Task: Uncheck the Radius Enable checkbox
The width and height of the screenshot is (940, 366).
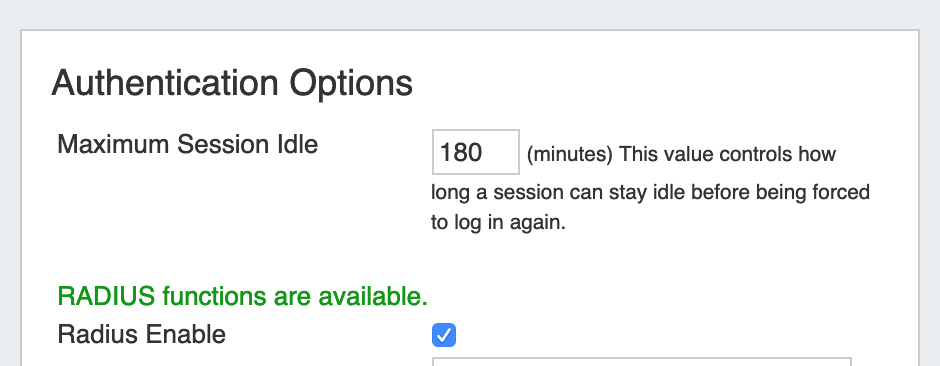Action: click(x=444, y=335)
